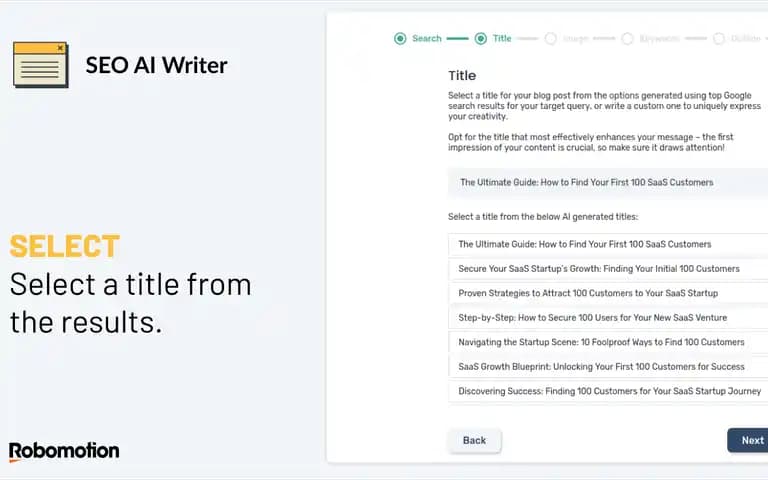Choose 'Step-by-Step: How to Secure 100 Users' title
This screenshot has height=480, width=768.
pos(608,318)
